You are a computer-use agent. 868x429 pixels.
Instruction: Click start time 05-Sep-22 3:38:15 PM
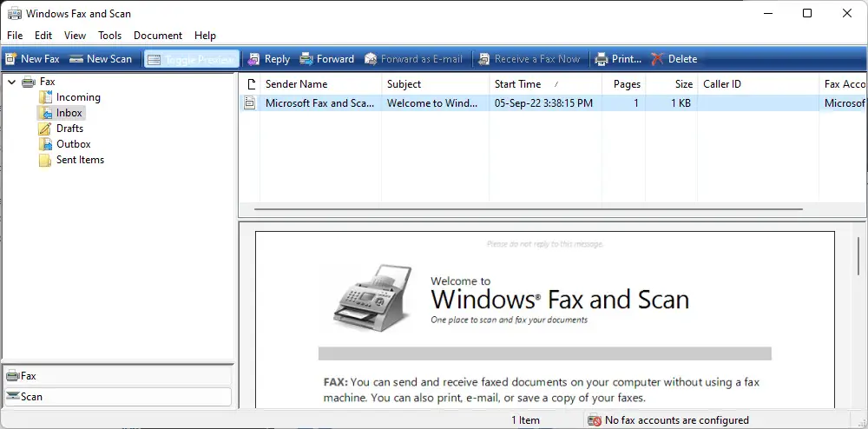coord(543,103)
